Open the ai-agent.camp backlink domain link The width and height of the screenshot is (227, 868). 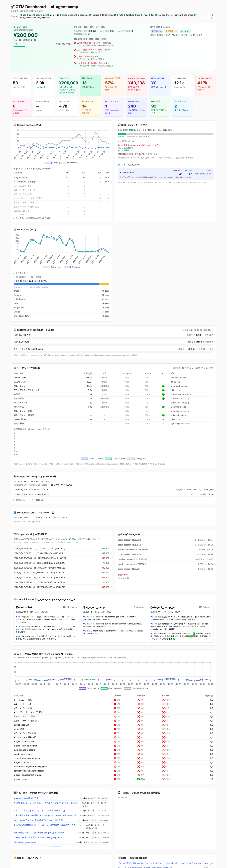(127, 172)
